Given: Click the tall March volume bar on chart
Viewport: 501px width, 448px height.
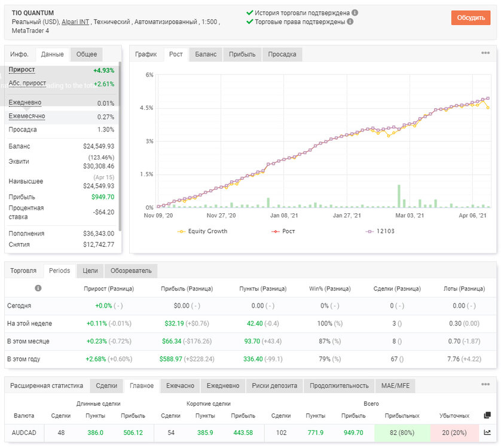Looking at the screenshot, I should tap(399, 196).
